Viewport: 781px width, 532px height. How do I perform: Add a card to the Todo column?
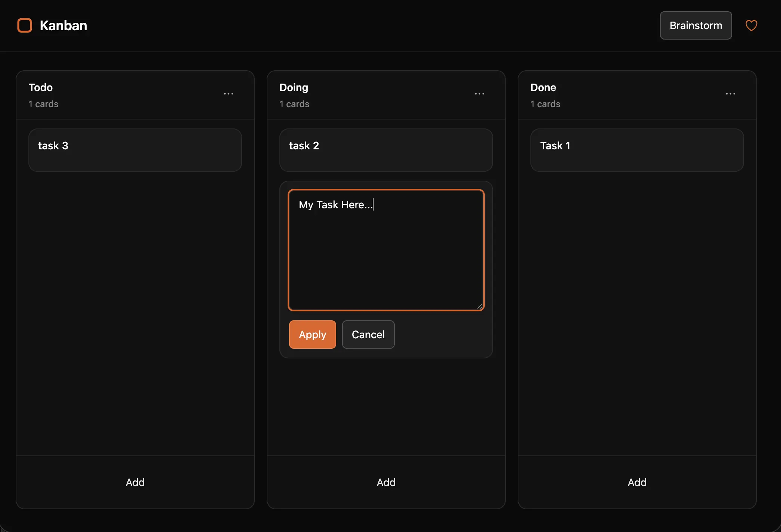point(135,482)
